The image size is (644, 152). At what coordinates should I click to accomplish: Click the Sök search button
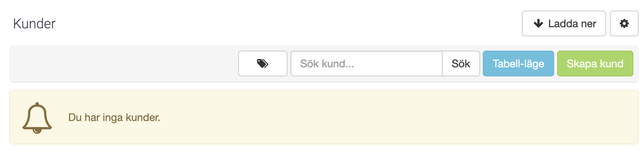pyautogui.click(x=461, y=64)
